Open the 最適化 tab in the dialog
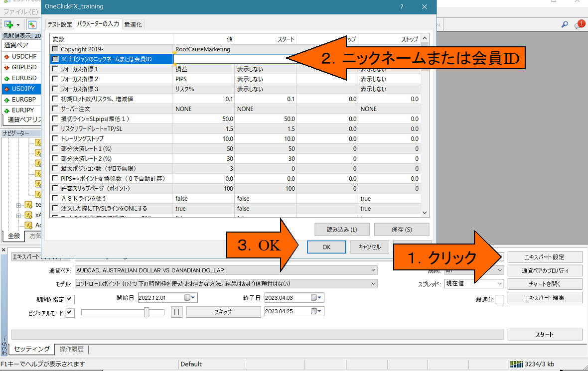588x371 pixels. [x=133, y=24]
